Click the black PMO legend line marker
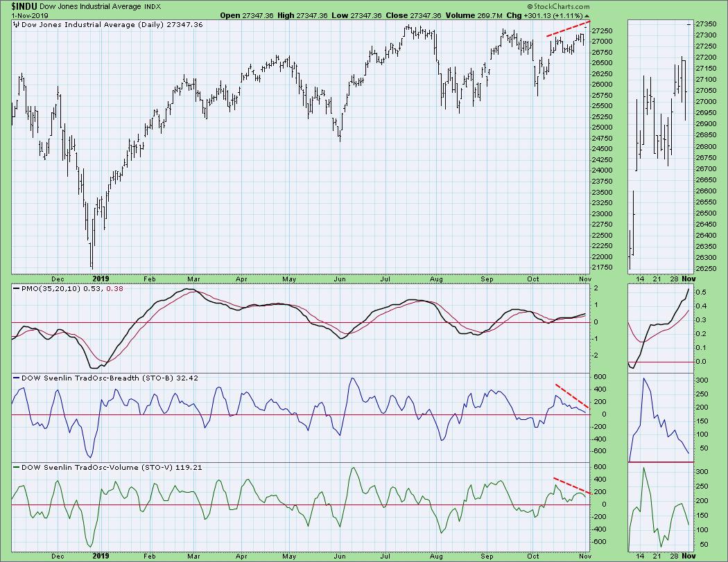This screenshot has height=562, width=728. point(17,289)
